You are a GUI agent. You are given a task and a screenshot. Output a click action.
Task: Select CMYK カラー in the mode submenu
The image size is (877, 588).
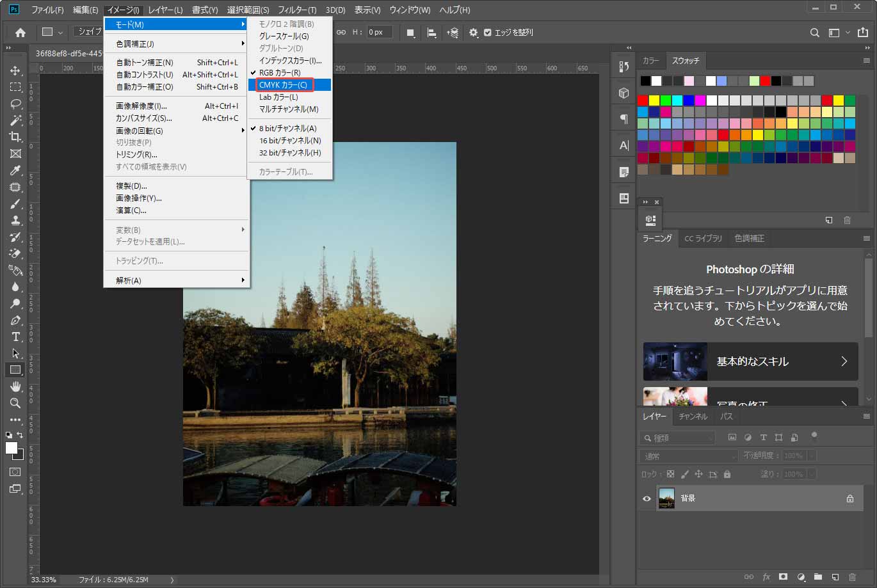(x=285, y=84)
